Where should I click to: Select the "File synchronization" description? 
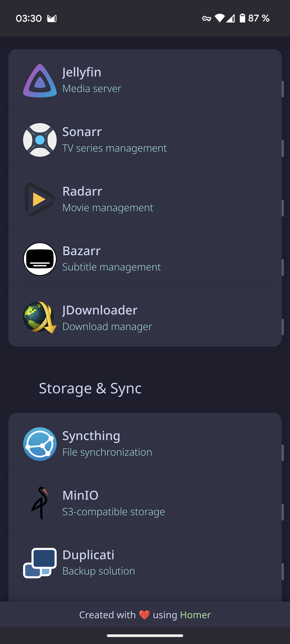coord(107,452)
